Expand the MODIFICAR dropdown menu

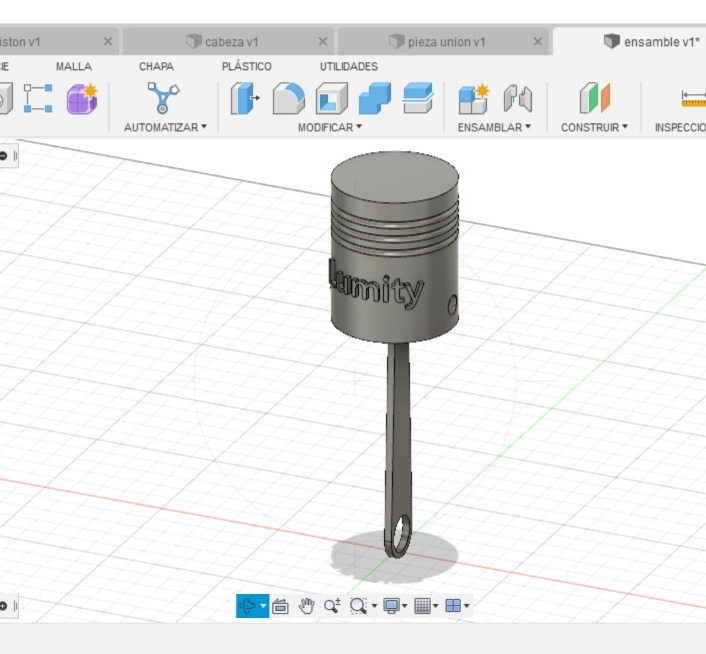330,127
